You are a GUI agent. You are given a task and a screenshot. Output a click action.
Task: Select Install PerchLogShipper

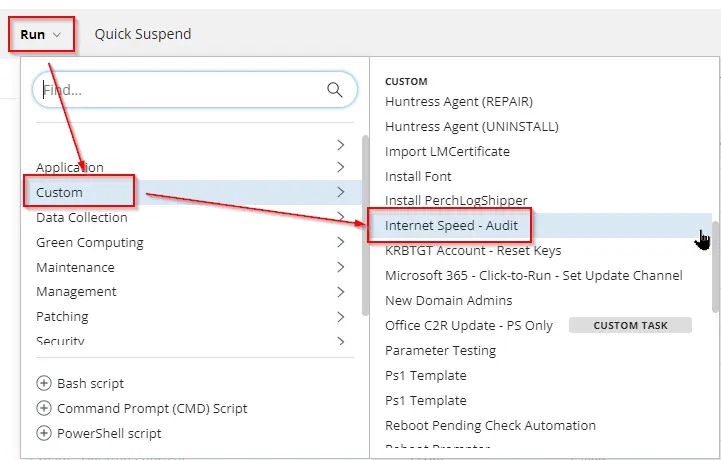[456, 201]
